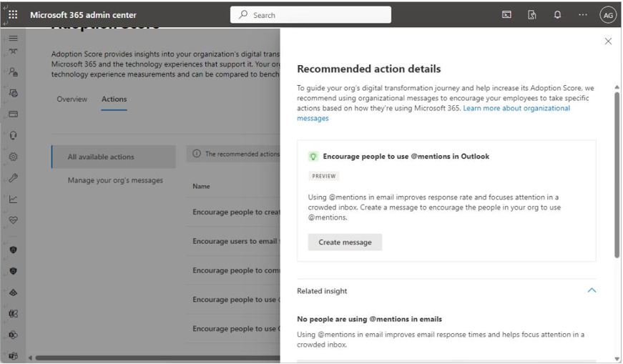Click the Search box in header
Viewport: 623px width, 364px height.
310,15
